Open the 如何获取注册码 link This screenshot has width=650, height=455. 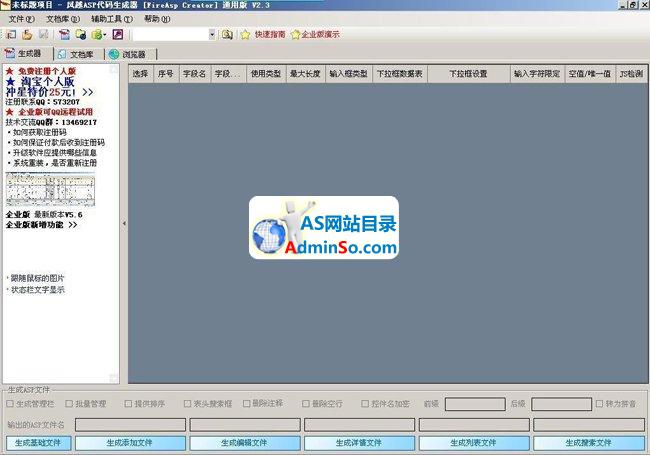point(39,132)
